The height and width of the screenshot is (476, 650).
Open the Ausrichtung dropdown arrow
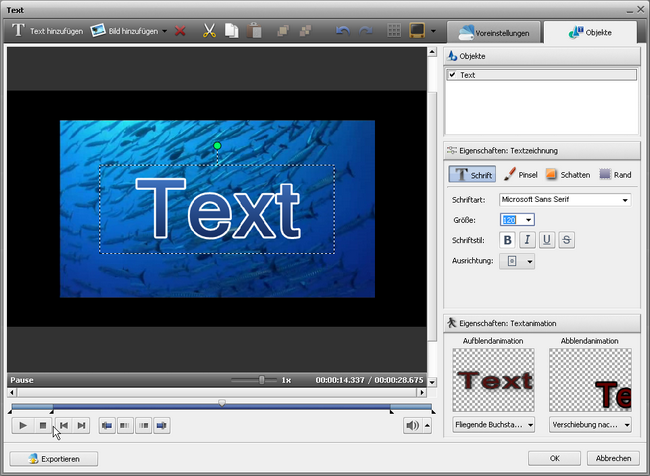(x=530, y=262)
